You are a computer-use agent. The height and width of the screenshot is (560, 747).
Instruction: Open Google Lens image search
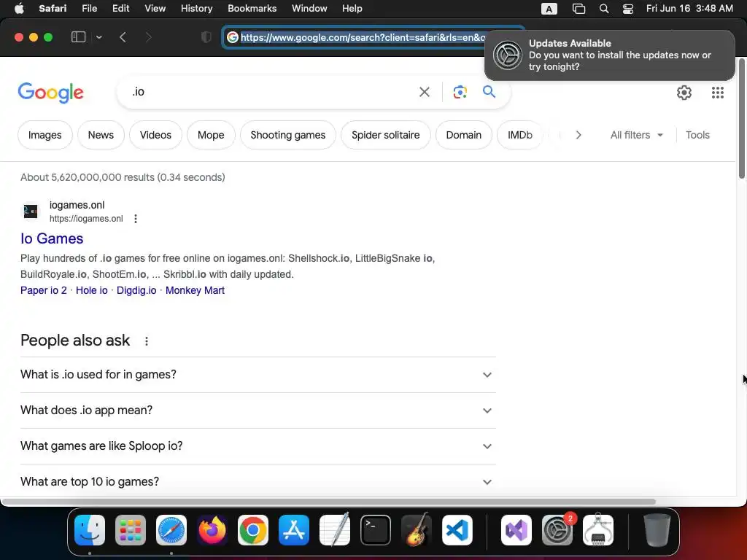(x=460, y=92)
